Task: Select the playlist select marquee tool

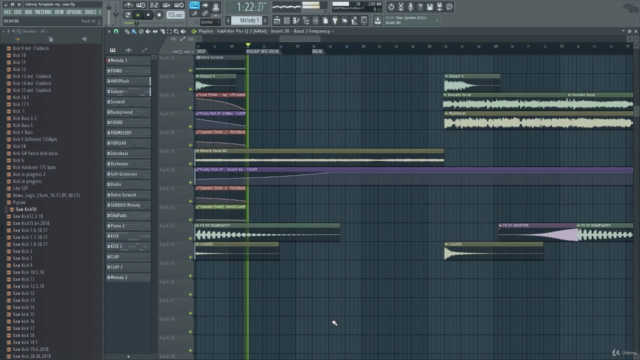Action: coord(169,31)
